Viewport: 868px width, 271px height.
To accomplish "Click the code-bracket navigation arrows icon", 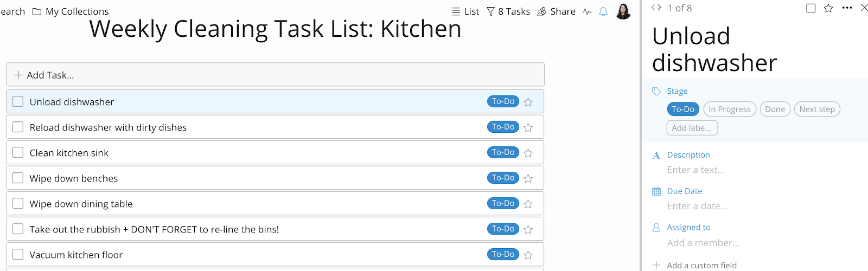I will 656,8.
